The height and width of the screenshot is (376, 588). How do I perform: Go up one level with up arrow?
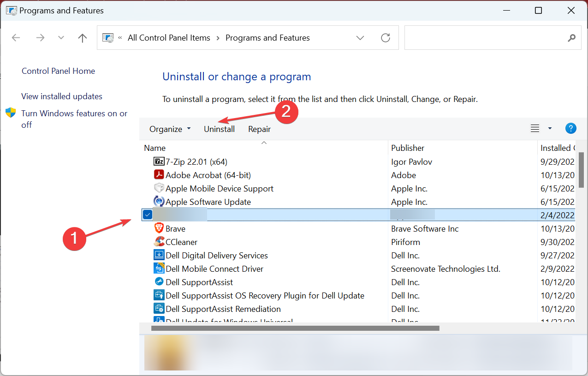[83, 38]
